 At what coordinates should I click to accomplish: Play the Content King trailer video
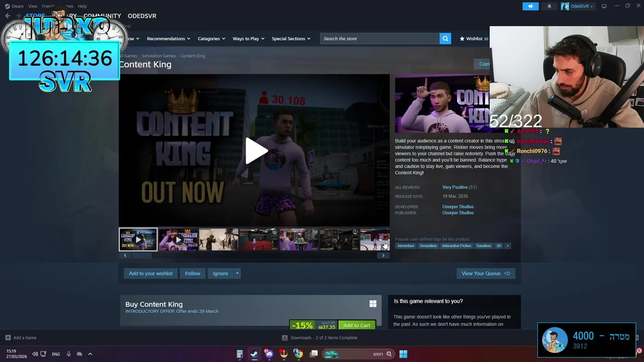pyautogui.click(x=256, y=150)
